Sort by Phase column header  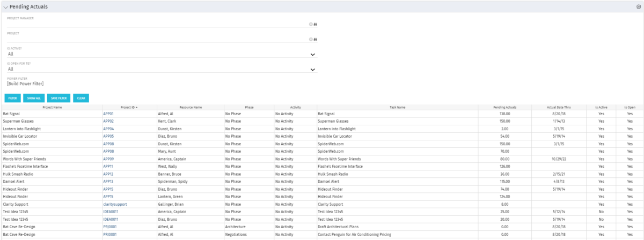pyautogui.click(x=249, y=108)
